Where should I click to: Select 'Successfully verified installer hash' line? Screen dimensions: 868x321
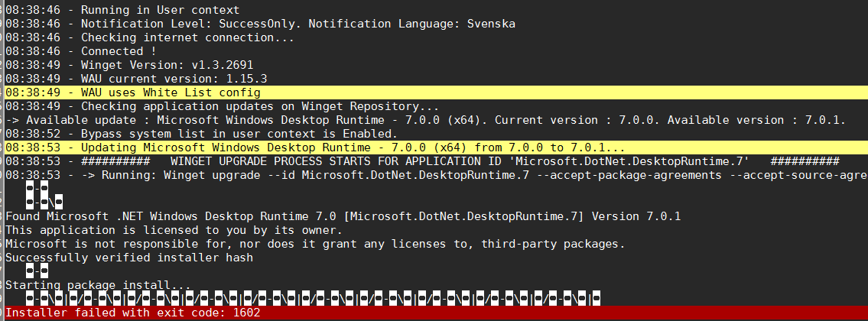click(x=129, y=258)
